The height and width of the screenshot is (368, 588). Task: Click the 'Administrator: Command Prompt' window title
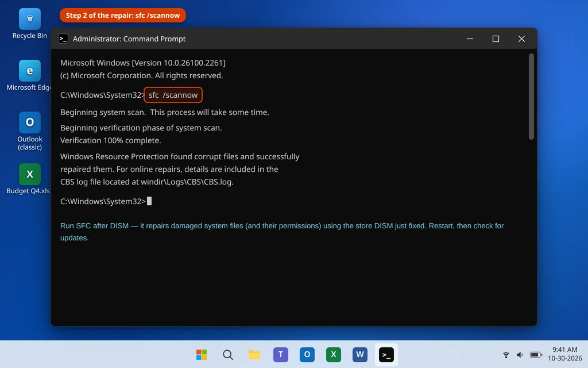[129, 39]
